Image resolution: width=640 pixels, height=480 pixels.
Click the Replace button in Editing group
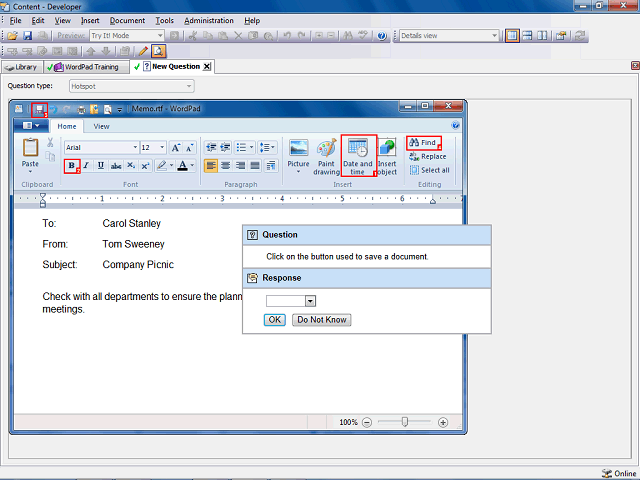(x=428, y=156)
